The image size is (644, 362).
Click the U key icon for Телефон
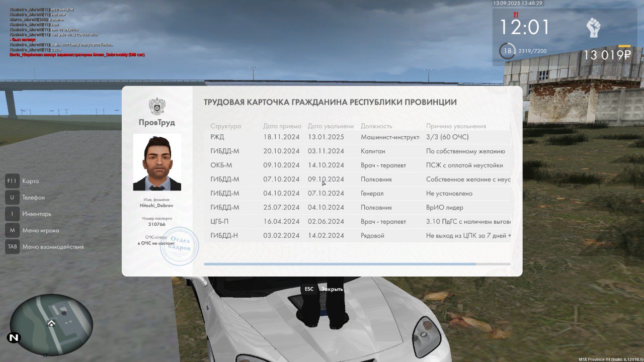click(x=12, y=198)
